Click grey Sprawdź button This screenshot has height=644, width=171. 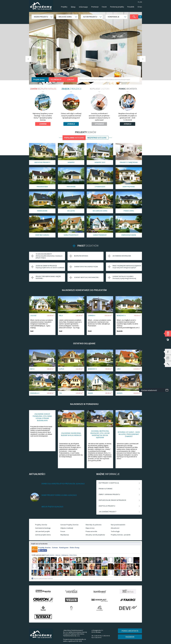pyautogui.click(x=99, y=124)
